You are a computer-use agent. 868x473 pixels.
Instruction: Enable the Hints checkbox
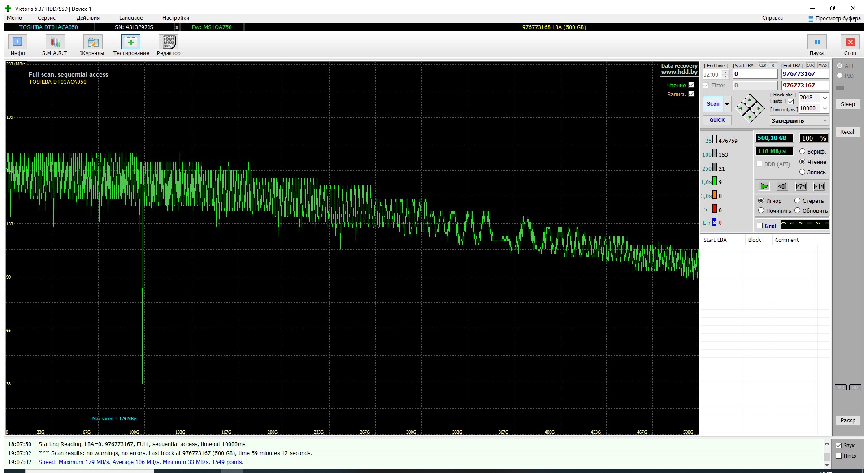[839, 456]
